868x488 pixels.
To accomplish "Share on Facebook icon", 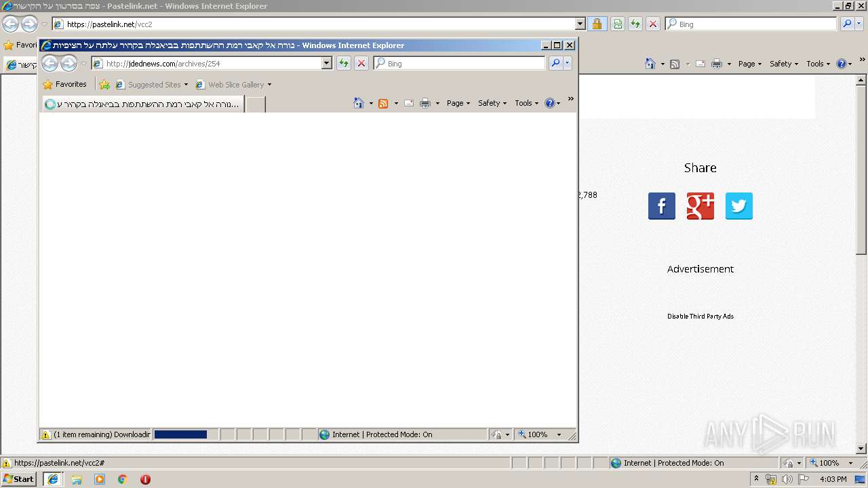I will 662,206.
